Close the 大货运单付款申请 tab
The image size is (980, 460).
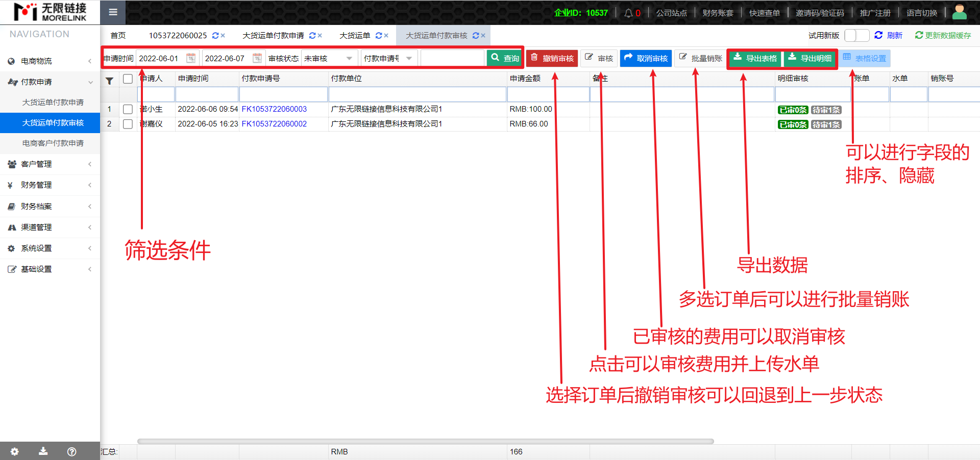(320, 36)
